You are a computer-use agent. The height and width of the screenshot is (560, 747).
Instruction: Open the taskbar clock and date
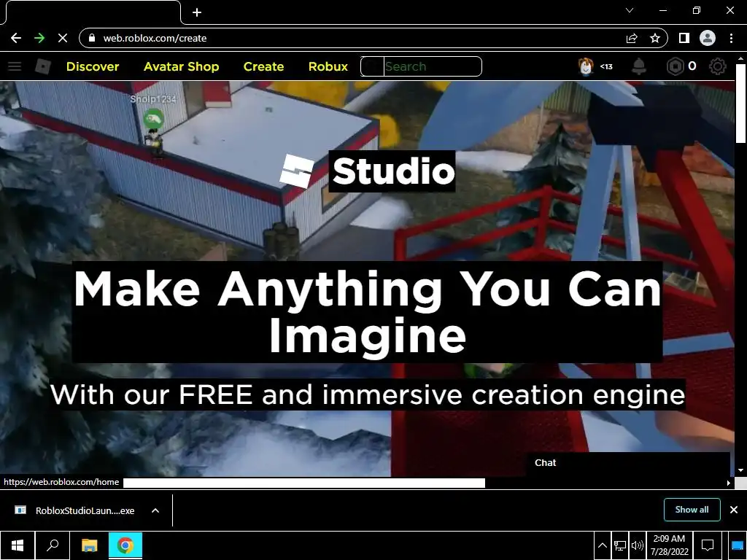click(670, 545)
